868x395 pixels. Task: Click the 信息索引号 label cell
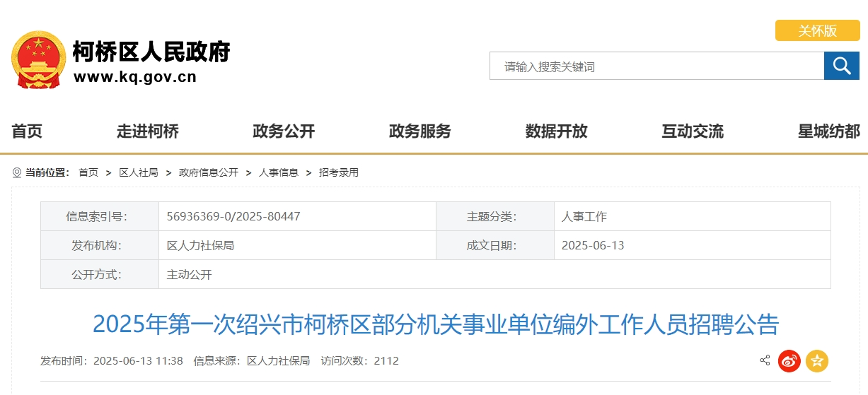click(100, 216)
